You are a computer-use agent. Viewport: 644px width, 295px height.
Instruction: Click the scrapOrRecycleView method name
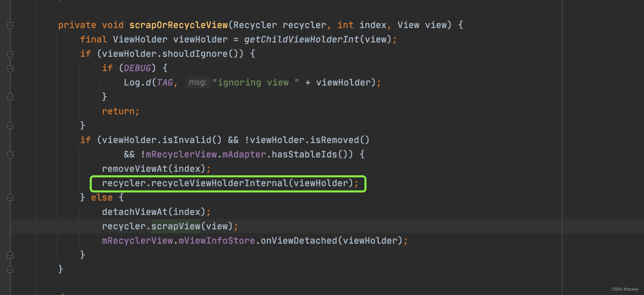[179, 25]
